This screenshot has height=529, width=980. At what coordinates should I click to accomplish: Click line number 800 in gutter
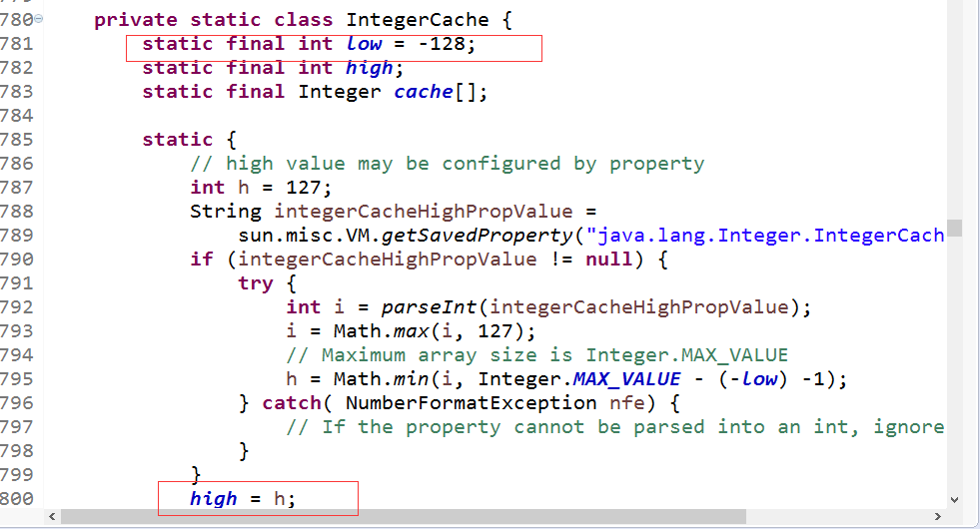(x=17, y=499)
